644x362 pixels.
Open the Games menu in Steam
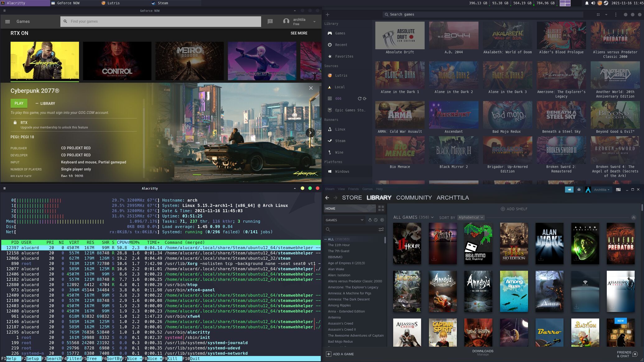pos(367,189)
